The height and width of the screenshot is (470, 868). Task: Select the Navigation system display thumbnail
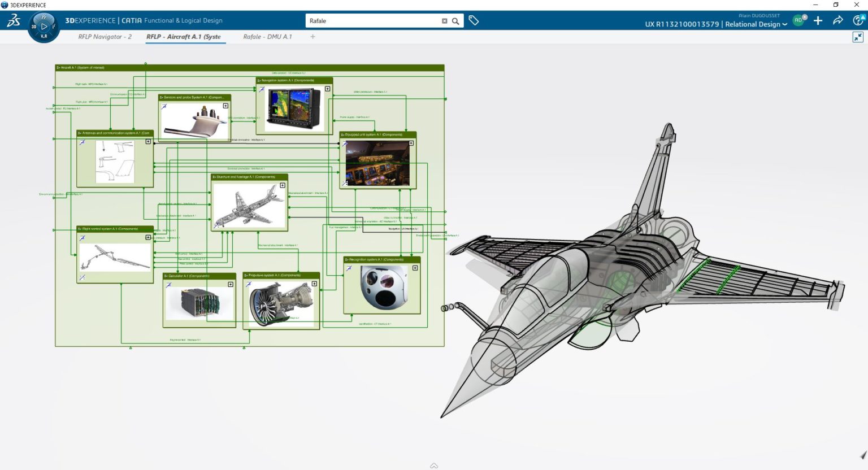(294, 108)
